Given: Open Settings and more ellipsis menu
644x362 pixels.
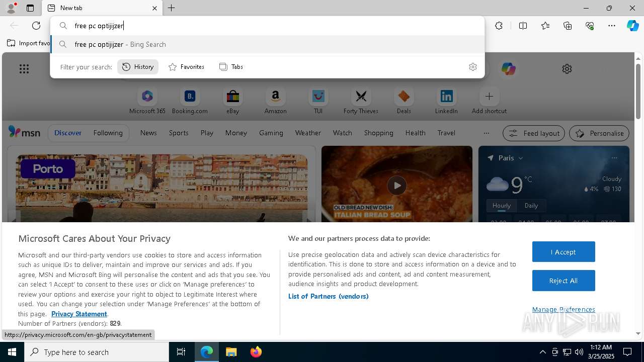Looking at the screenshot, I should coord(612,26).
